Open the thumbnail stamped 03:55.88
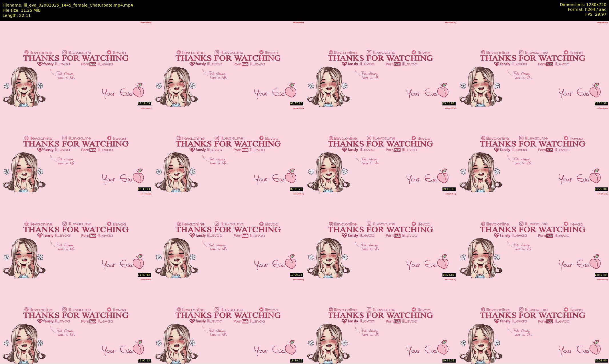The height and width of the screenshot is (364, 609). (x=380, y=64)
